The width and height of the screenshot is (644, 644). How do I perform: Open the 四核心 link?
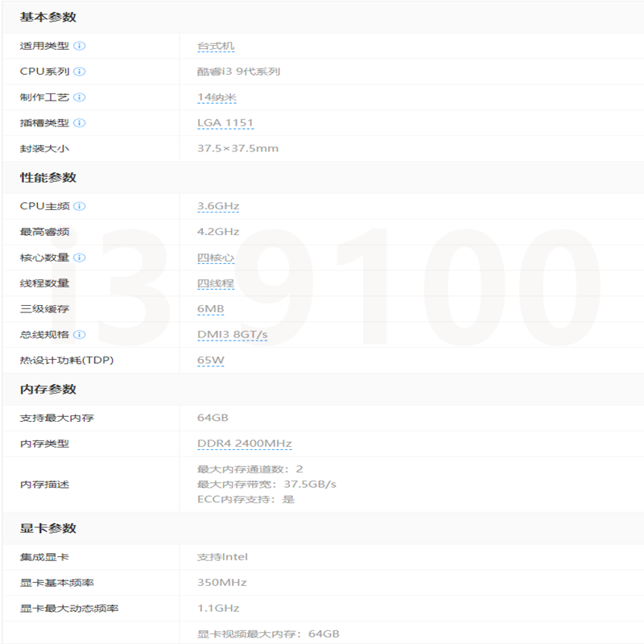[216, 258]
